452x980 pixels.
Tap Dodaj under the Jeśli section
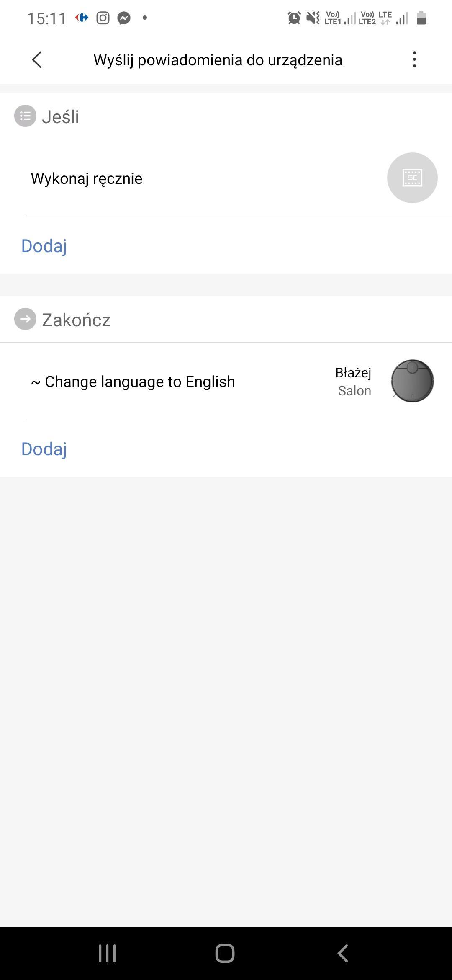44,246
